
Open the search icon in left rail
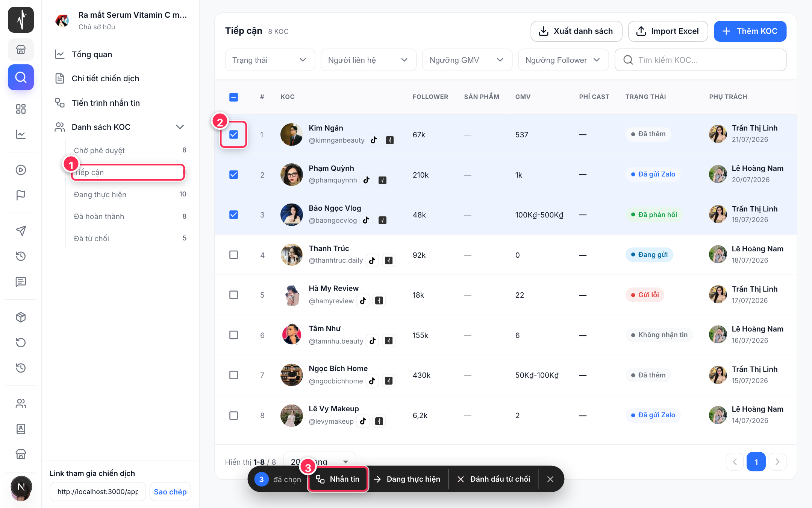(x=21, y=77)
